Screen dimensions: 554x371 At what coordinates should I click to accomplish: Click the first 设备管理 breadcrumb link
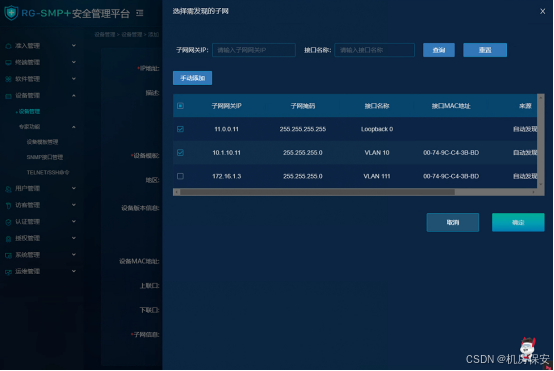tap(105, 35)
